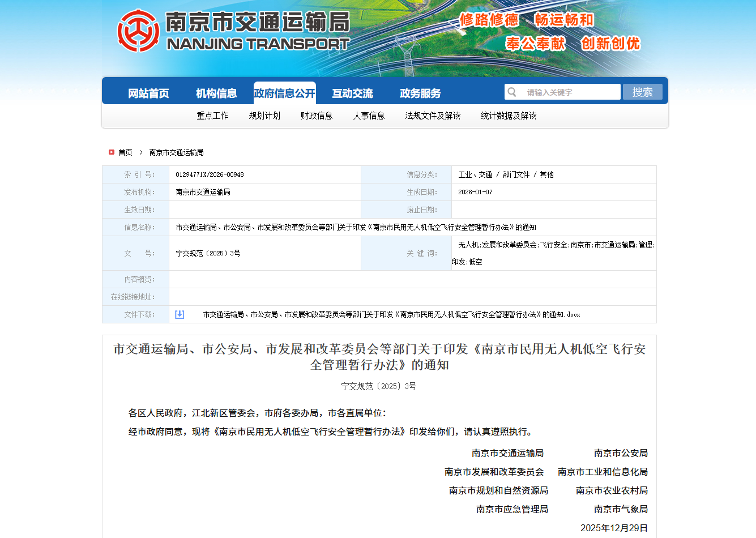
Task: Open 机构信息 navigation tab
Action: tap(216, 93)
